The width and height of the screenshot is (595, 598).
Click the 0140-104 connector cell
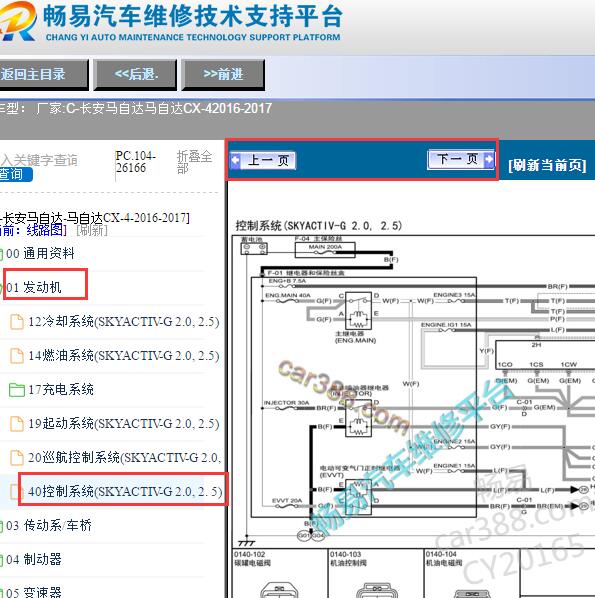point(472,573)
